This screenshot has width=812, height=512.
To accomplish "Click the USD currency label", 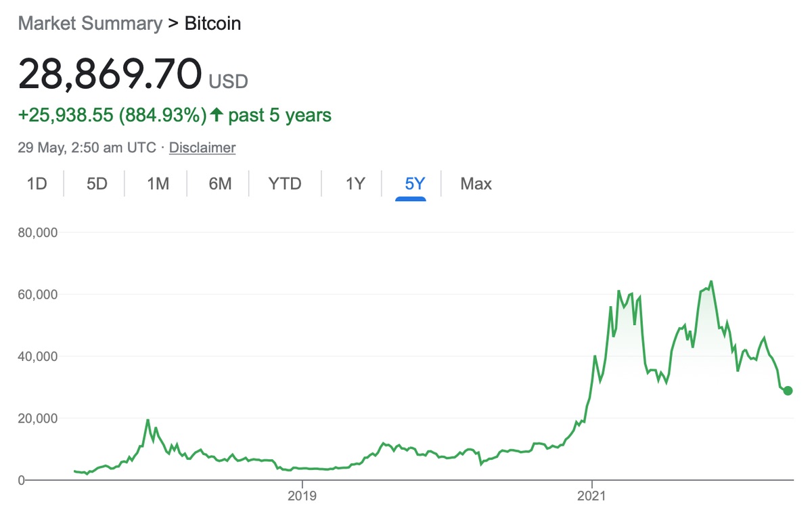I will tap(229, 82).
